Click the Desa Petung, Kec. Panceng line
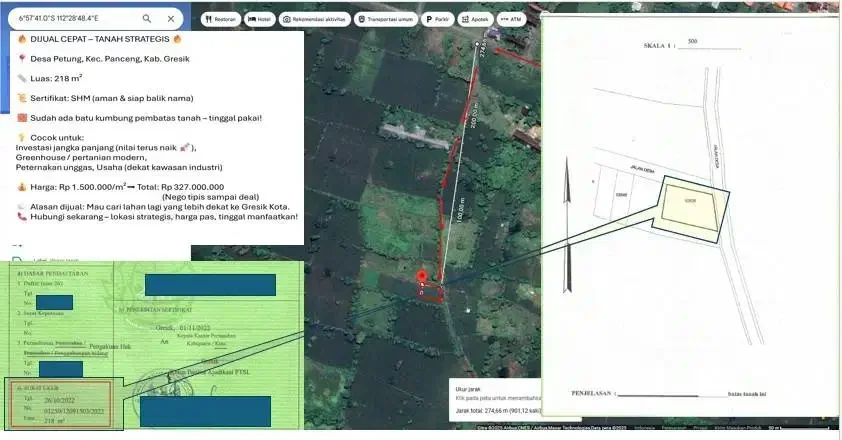 [103, 59]
